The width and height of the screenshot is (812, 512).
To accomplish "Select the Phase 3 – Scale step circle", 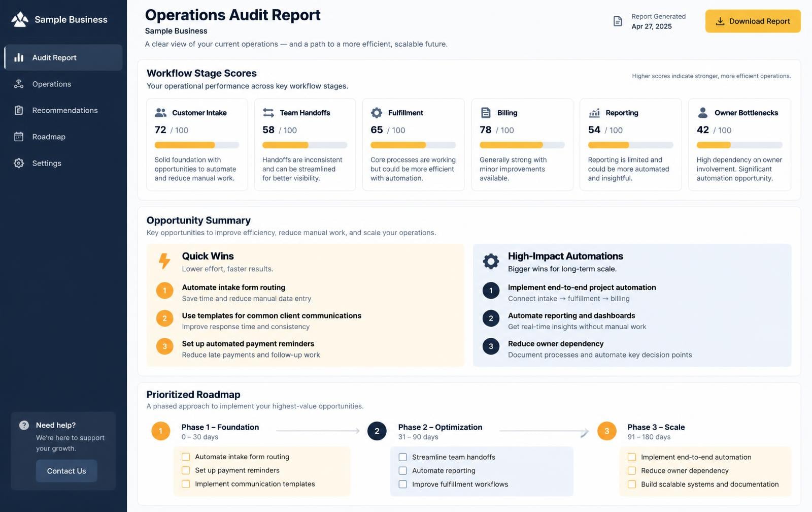I will pyautogui.click(x=606, y=431).
